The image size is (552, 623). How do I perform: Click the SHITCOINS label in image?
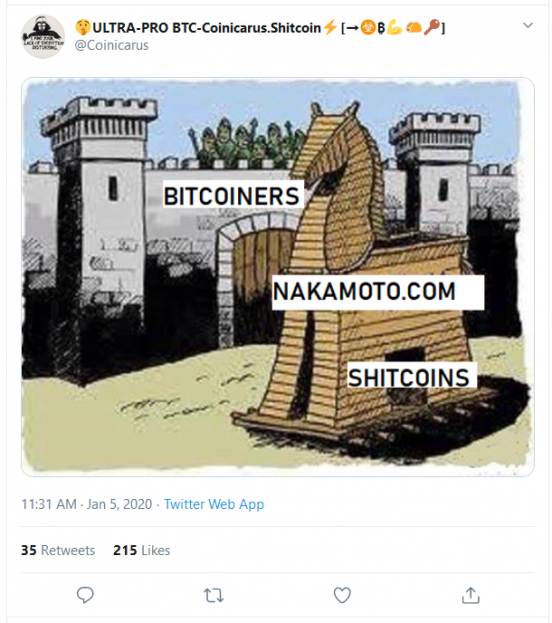click(411, 375)
